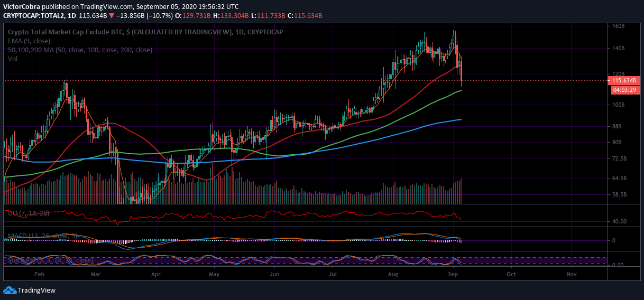Click the Nov label on time axis
644x300 pixels.
point(571,275)
